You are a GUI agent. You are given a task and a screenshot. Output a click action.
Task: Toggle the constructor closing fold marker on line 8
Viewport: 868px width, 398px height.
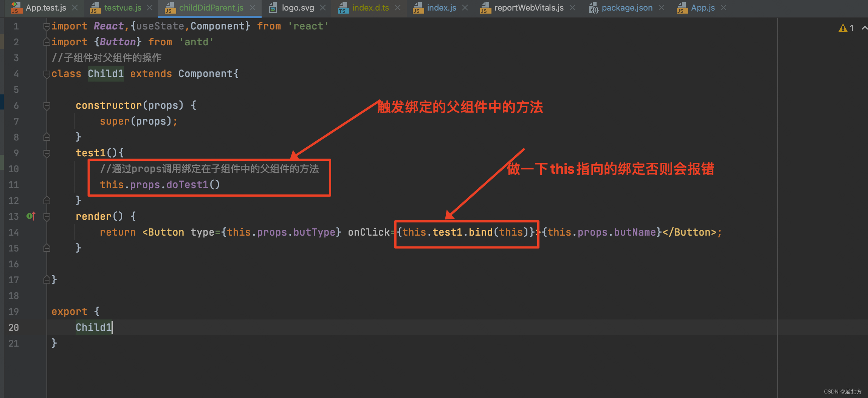click(x=47, y=137)
